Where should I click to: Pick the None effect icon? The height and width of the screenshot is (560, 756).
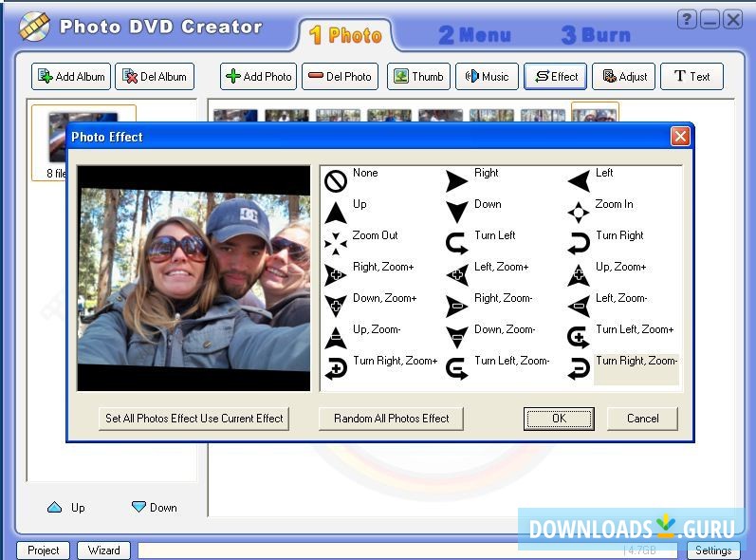tap(336, 180)
